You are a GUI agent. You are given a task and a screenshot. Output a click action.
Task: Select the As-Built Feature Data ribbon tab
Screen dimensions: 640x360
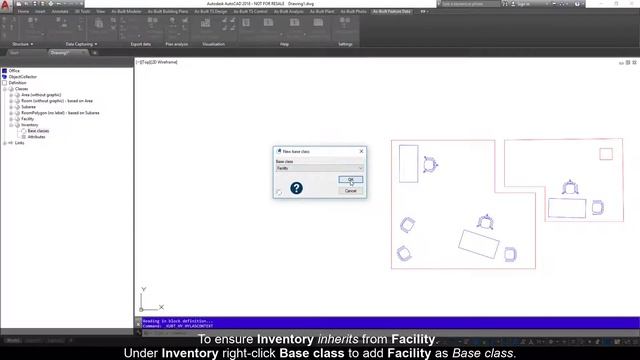pyautogui.click(x=391, y=11)
